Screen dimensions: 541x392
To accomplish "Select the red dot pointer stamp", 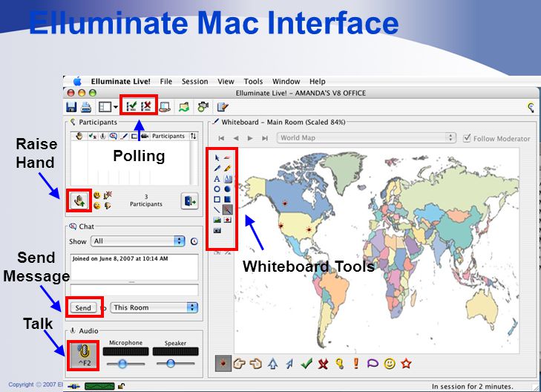I will [x=223, y=363].
